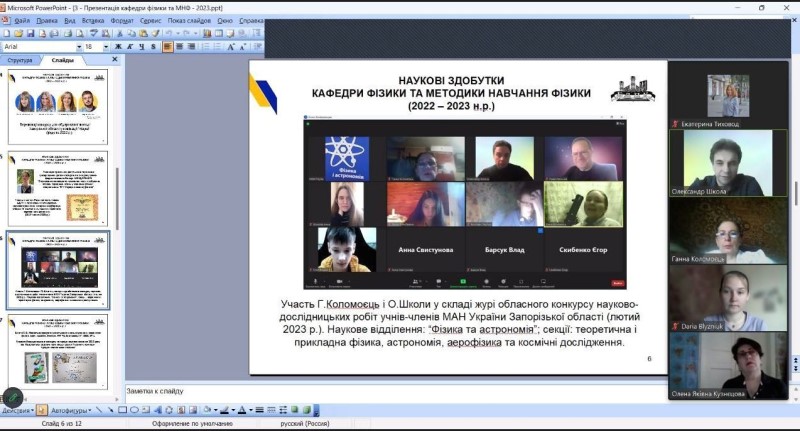Screen dimensions: 800x431
Task: Paste from clipboard with Paste icon
Action: [x=143, y=33]
